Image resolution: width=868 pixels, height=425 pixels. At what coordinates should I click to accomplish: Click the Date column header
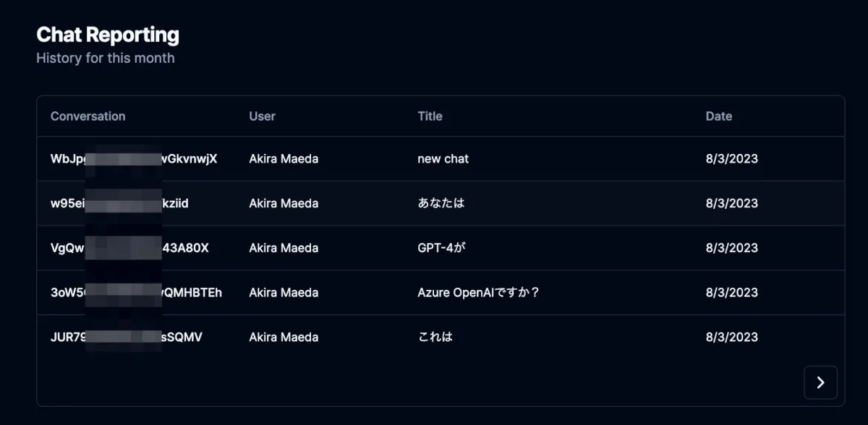click(718, 116)
